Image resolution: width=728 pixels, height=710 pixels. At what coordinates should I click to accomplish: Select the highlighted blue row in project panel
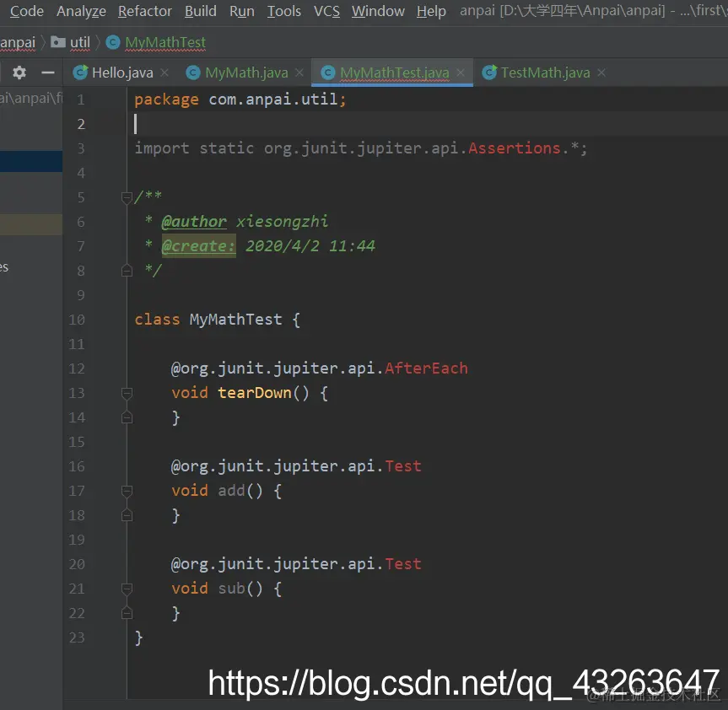pyautogui.click(x=31, y=162)
